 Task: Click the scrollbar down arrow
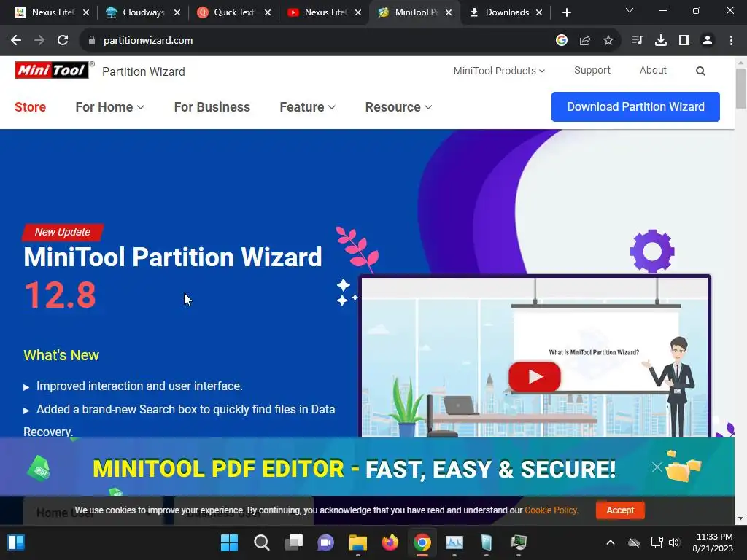[740, 519]
